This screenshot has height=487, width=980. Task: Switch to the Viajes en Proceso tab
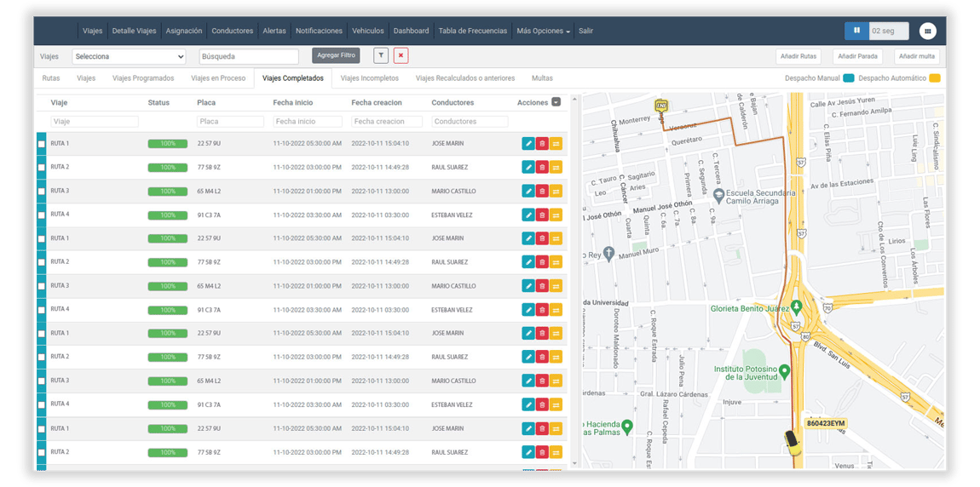coord(218,78)
